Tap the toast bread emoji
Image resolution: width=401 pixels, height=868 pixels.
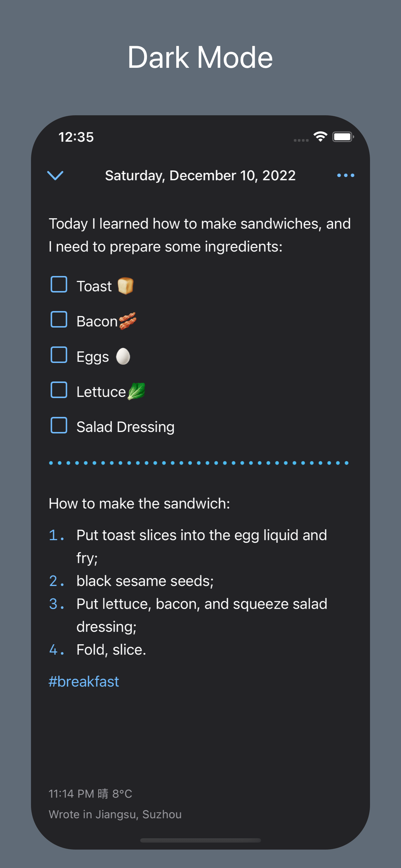pyautogui.click(x=125, y=286)
